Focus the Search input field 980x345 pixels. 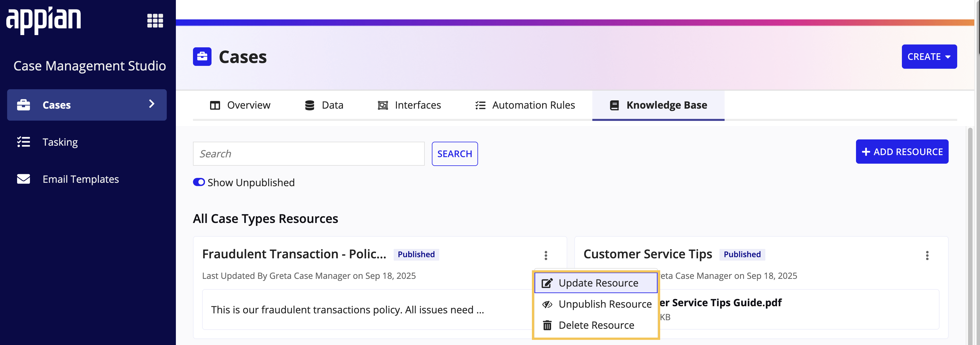point(308,154)
